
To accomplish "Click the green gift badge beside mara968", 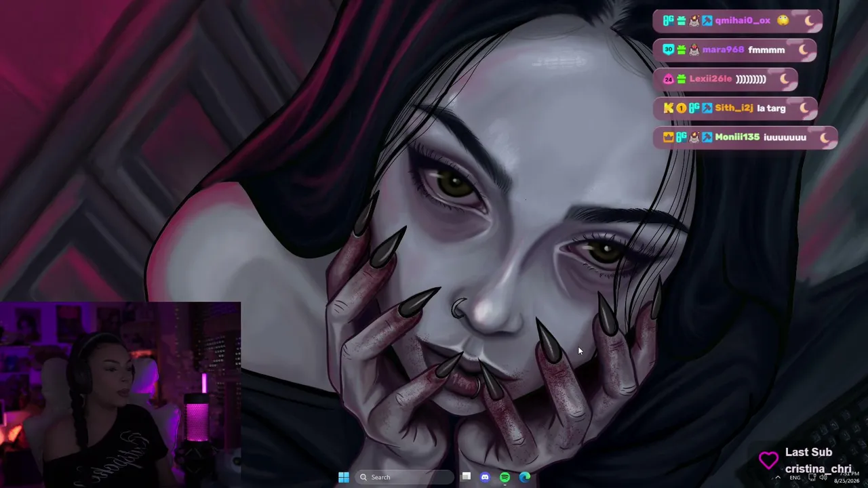I will point(681,49).
